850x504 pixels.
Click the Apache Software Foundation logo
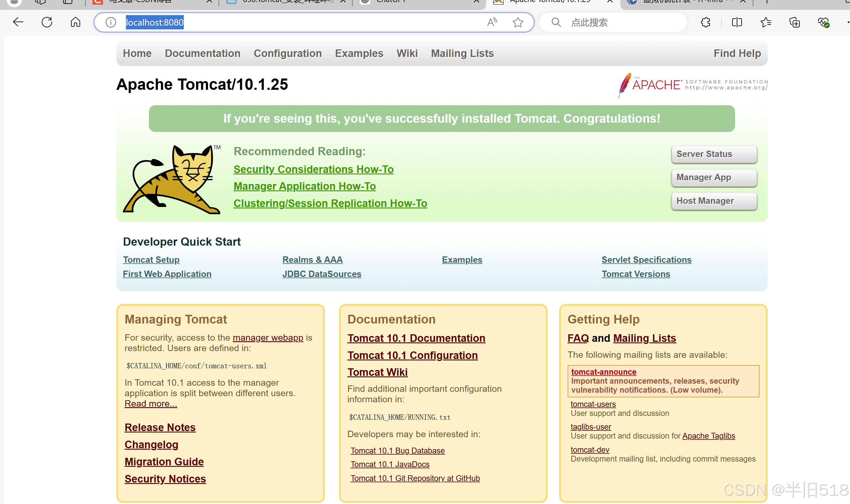click(x=693, y=85)
